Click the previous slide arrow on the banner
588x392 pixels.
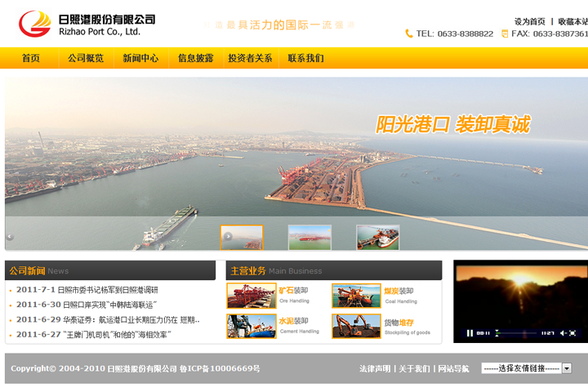10,238
